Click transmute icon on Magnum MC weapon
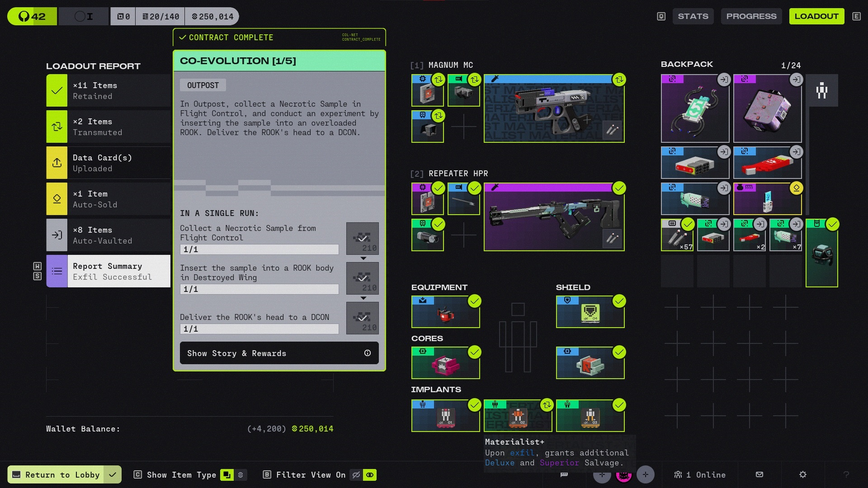 pos(619,80)
